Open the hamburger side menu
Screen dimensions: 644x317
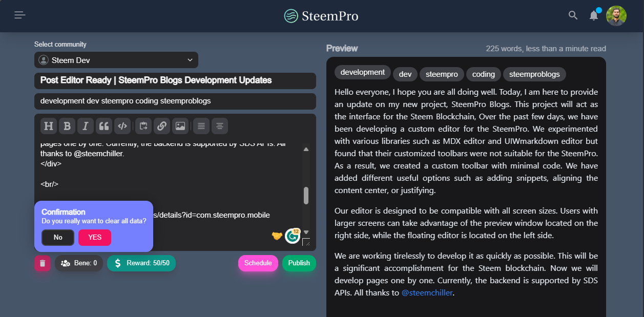(x=20, y=15)
